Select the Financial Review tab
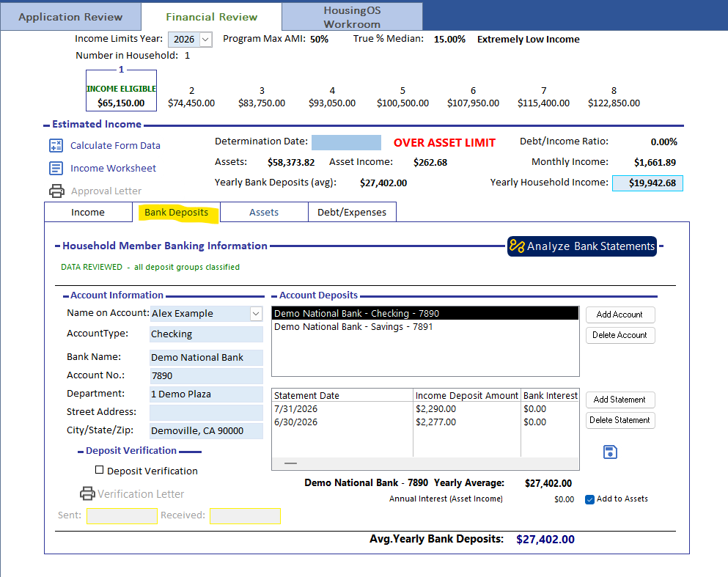The image size is (728, 577). tap(212, 17)
